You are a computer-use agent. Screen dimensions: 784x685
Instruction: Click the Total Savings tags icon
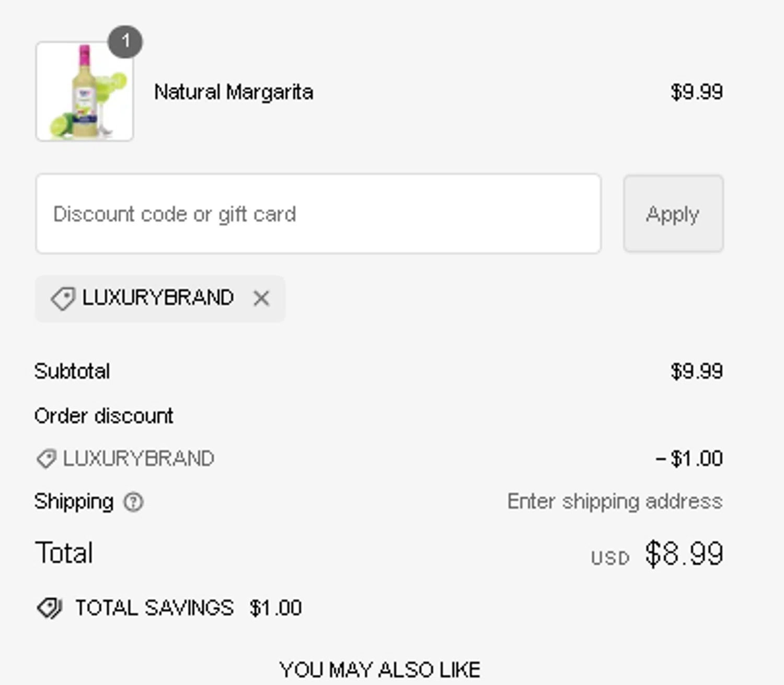tap(50, 608)
